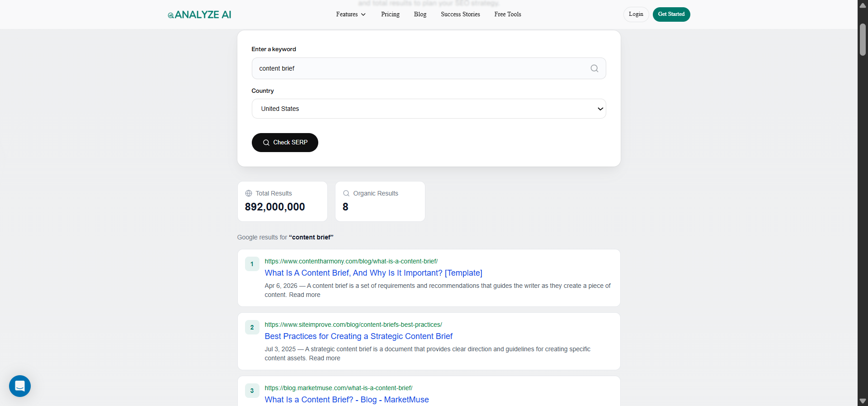Viewport: 868px width, 406px height.
Task: Go to the Pricing page
Action: point(390,14)
